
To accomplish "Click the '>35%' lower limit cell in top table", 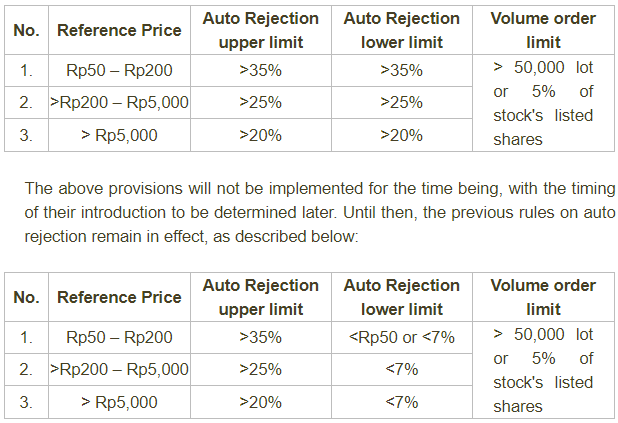I will [x=402, y=71].
